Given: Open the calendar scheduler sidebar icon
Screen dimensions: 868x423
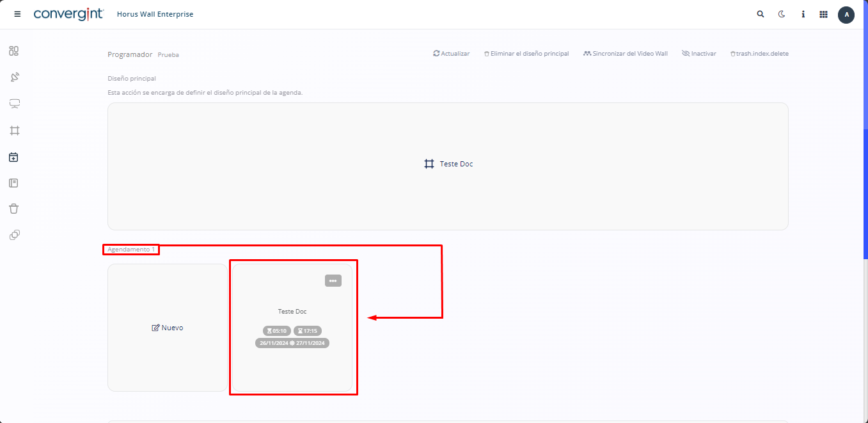Looking at the screenshot, I should pyautogui.click(x=14, y=157).
